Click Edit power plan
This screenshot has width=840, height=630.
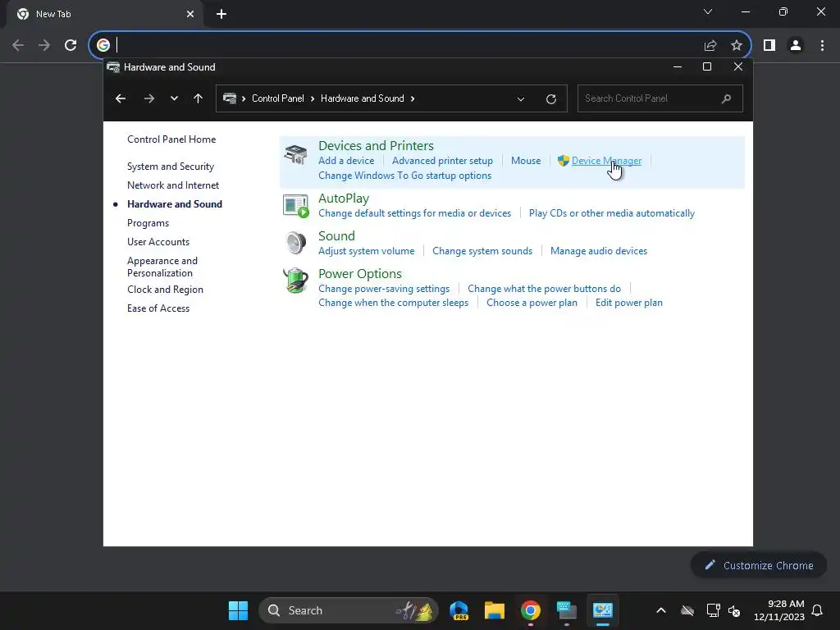(629, 303)
